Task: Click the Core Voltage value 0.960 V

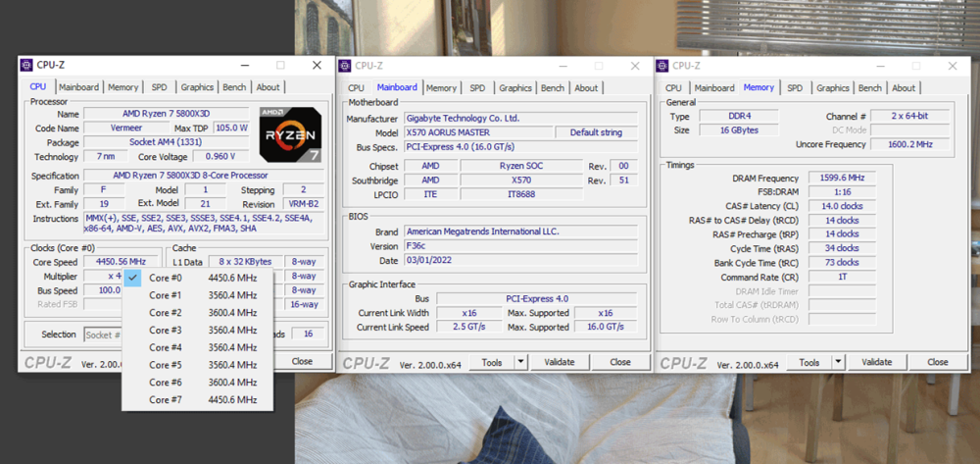Action: (x=221, y=156)
